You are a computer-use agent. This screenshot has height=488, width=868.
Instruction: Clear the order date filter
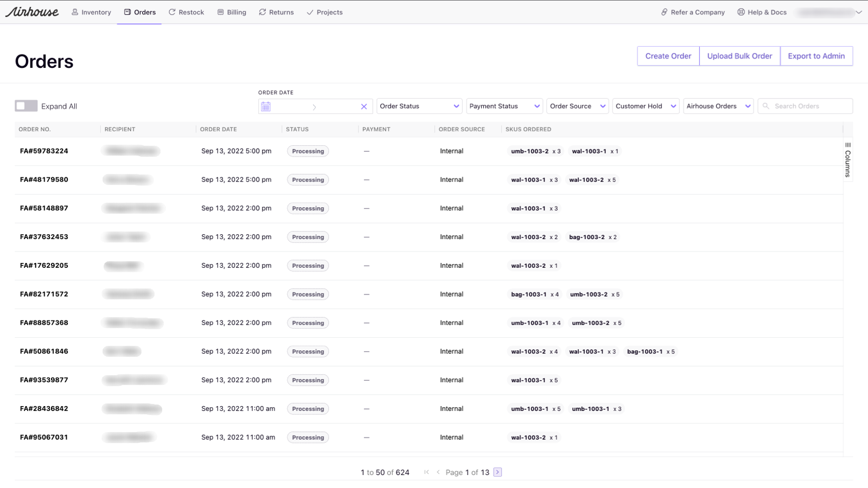tap(364, 107)
